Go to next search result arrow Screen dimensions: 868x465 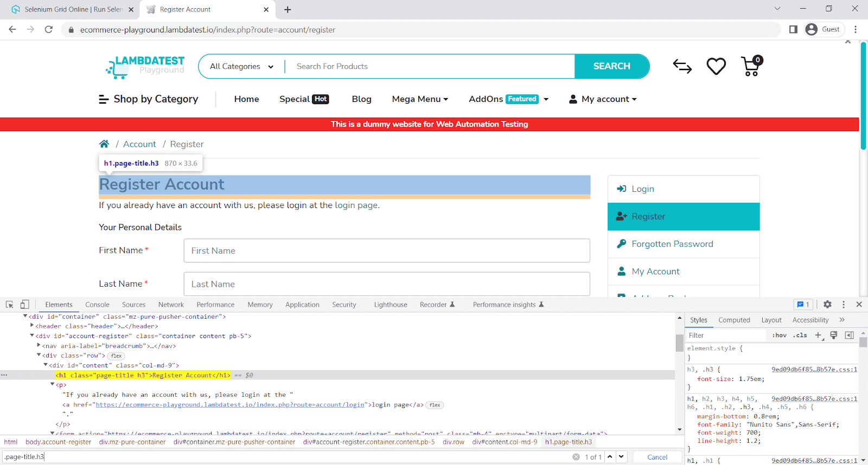click(622, 457)
